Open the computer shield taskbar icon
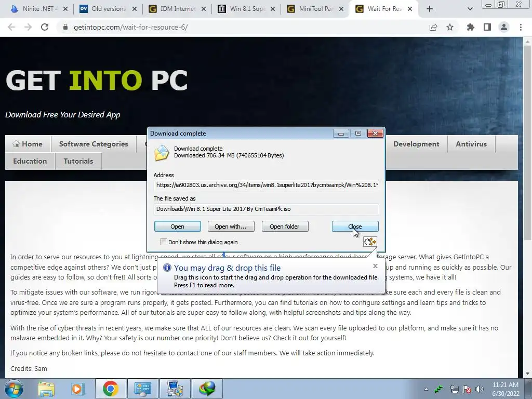This screenshot has height=399, width=532. [175, 389]
